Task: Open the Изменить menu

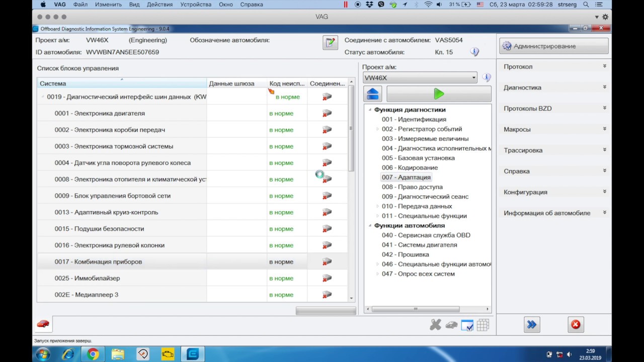Action: click(x=108, y=5)
